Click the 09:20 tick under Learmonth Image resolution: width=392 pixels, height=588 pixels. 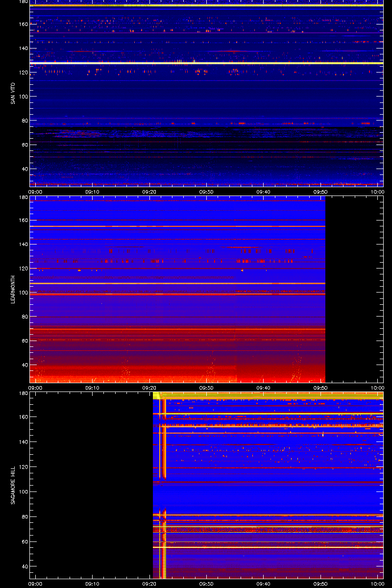[x=149, y=388]
